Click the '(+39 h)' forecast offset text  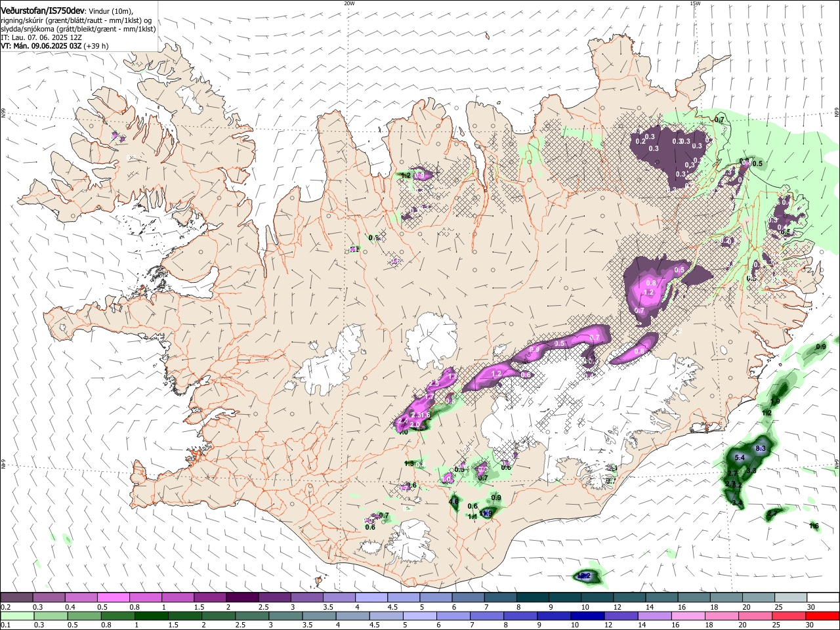tap(96, 46)
